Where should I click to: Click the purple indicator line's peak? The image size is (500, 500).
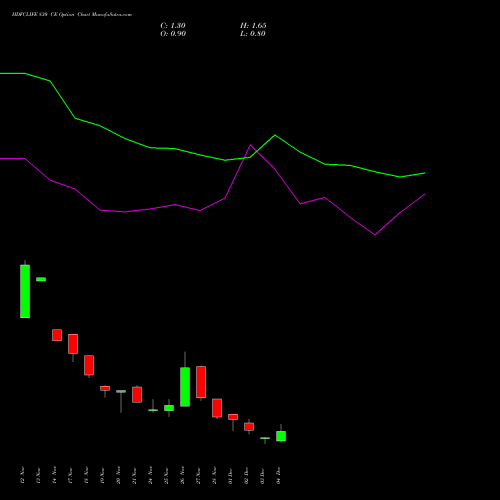click(x=251, y=145)
